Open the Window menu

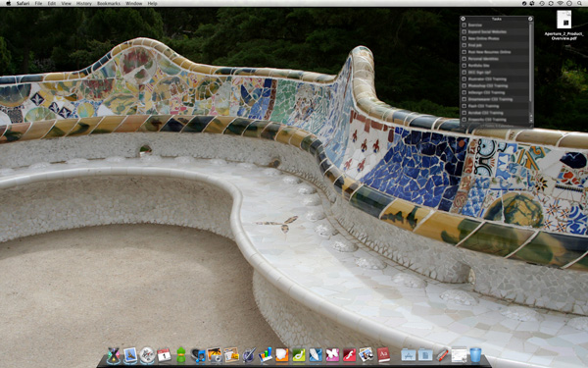click(134, 3)
